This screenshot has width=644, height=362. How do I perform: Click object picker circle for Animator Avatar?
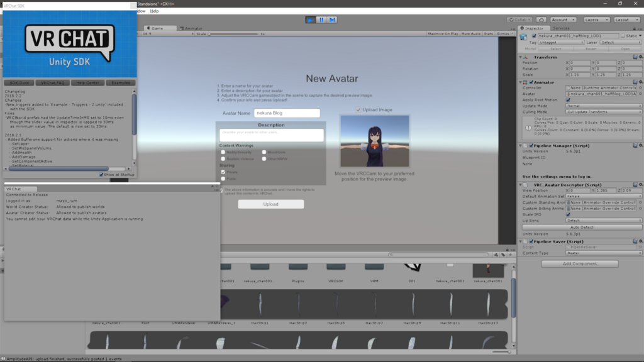pos(640,94)
